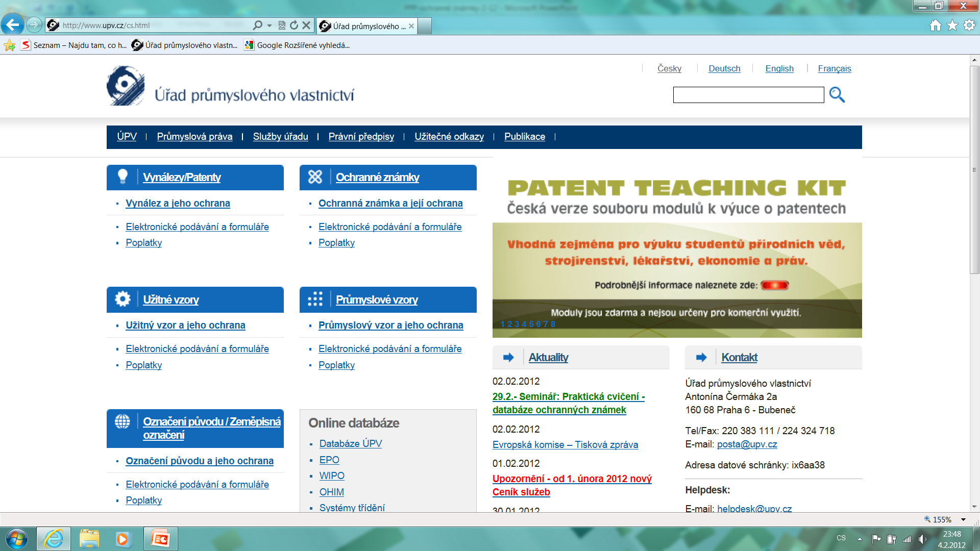Open the Průmyslová práva menu item

(x=194, y=136)
